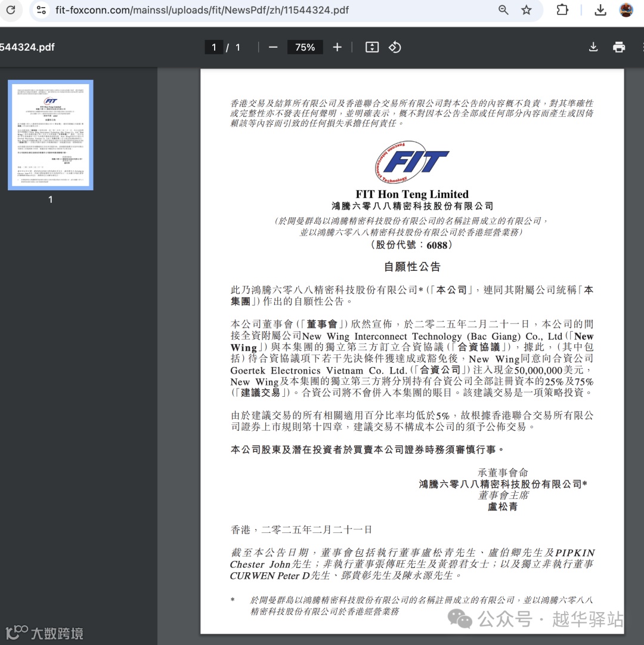The height and width of the screenshot is (645, 644).
Task: Open the browser extensions puzzle icon
Action: [x=562, y=10]
